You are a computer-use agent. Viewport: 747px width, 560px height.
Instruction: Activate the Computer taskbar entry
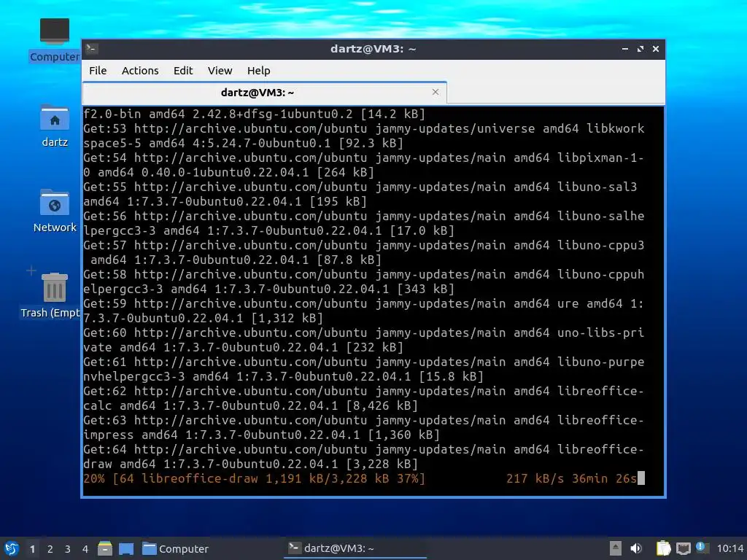[175, 548]
